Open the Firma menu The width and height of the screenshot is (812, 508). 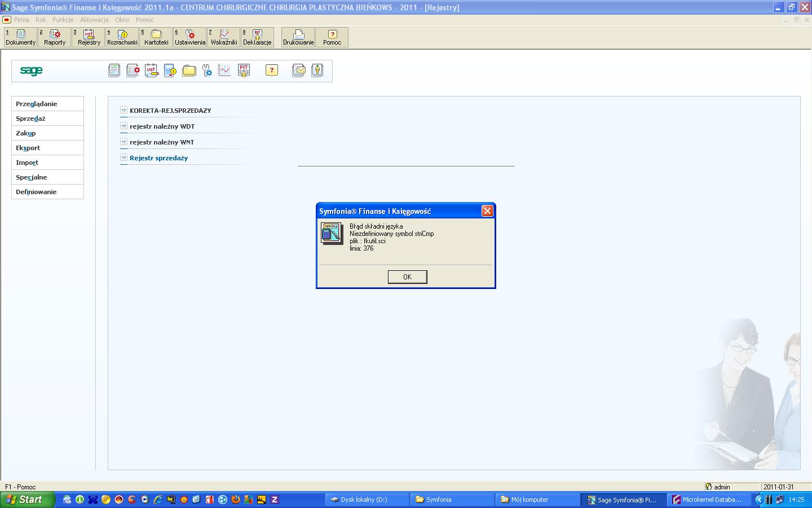click(x=21, y=20)
